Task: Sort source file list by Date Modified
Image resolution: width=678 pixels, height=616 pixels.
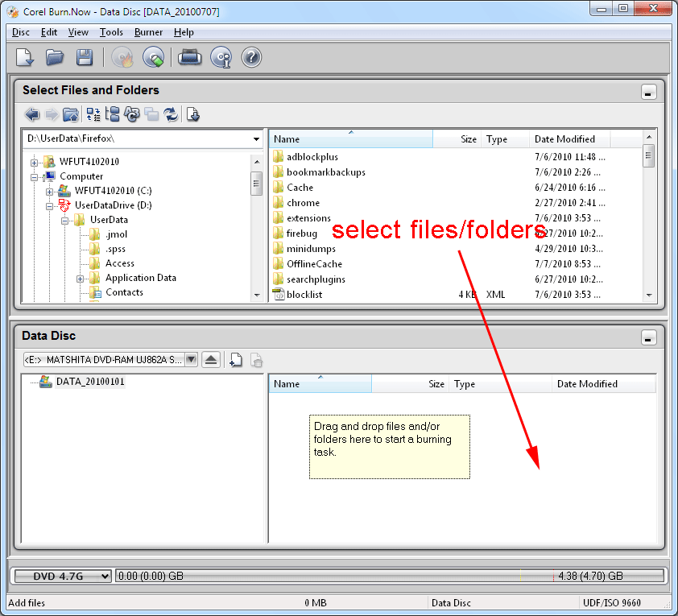Action: pyautogui.click(x=569, y=139)
